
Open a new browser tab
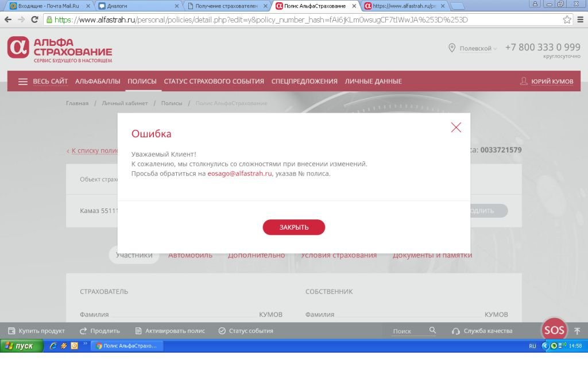[x=457, y=6]
